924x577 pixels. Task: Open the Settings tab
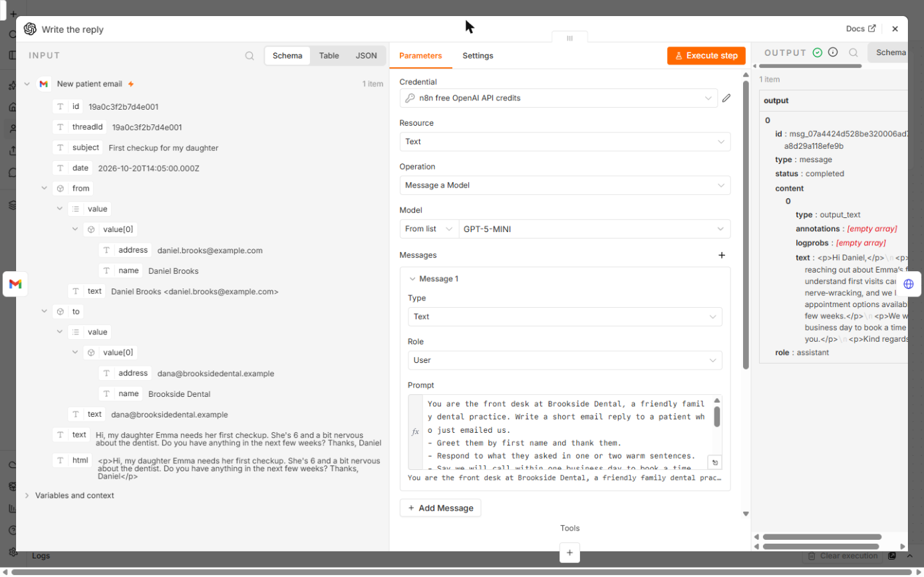click(x=478, y=56)
